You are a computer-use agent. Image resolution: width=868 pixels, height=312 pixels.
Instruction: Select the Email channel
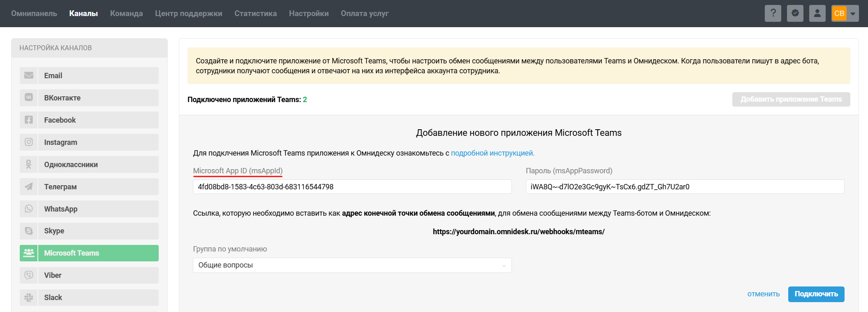(x=89, y=76)
